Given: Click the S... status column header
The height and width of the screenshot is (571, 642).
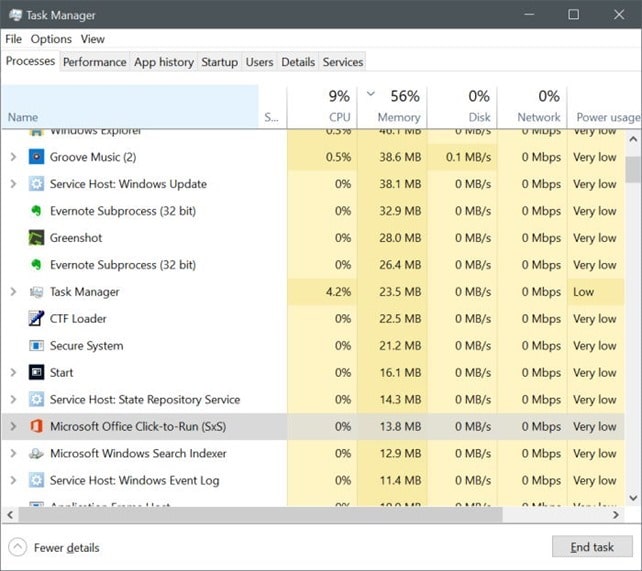Looking at the screenshot, I should coord(272,107).
